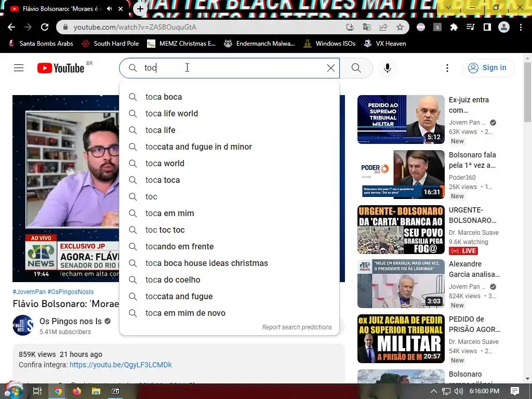Open the system volume tray icon
The image size is (532, 399).
[459, 391]
